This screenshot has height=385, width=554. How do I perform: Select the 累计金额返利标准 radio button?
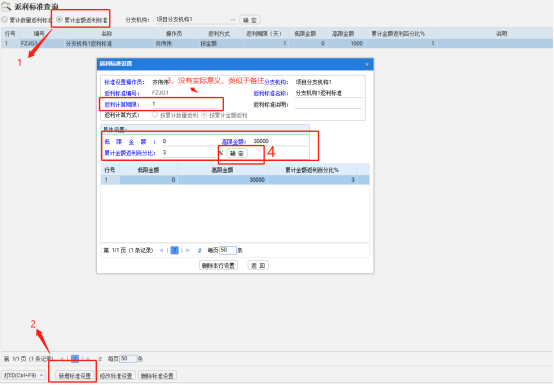59,20
